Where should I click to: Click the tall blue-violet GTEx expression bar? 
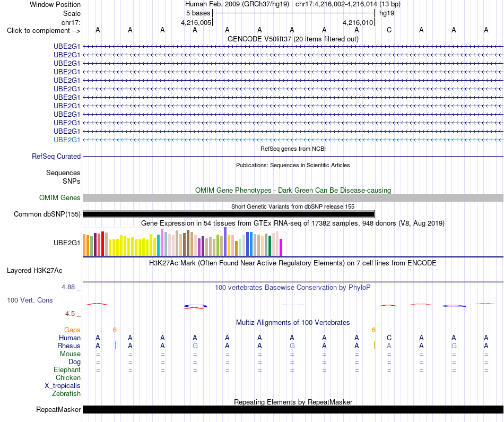(x=225, y=242)
